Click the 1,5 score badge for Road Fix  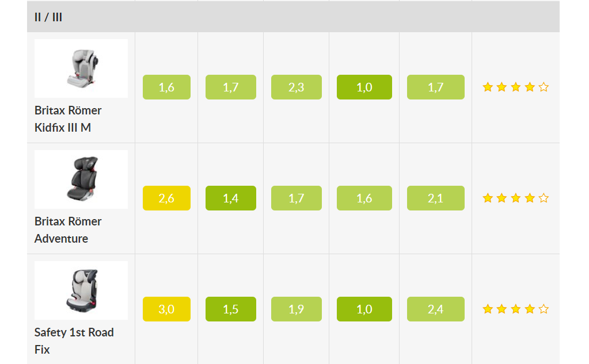click(x=231, y=309)
